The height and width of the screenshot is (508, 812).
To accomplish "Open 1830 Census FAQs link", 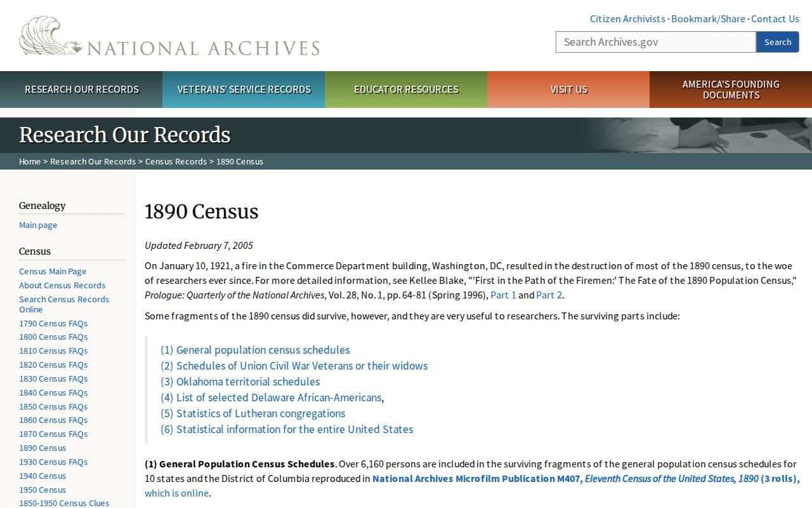I will coord(53,378).
